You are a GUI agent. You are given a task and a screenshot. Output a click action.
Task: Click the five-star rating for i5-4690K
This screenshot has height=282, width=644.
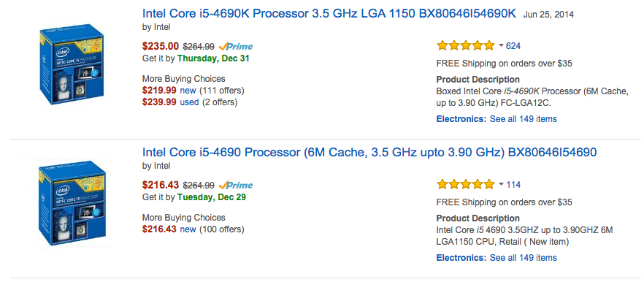point(465,45)
